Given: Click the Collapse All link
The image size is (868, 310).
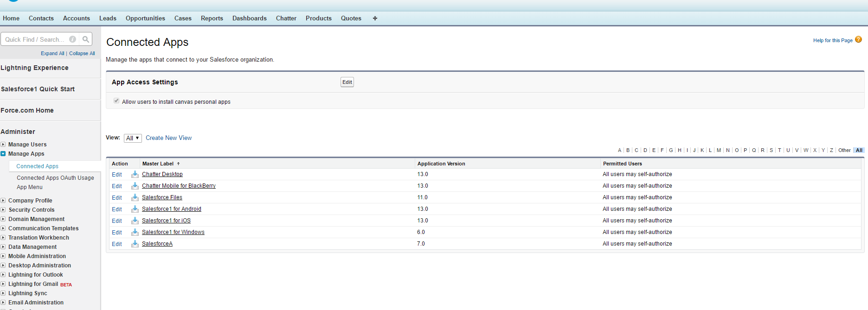Looking at the screenshot, I should tap(82, 53).
